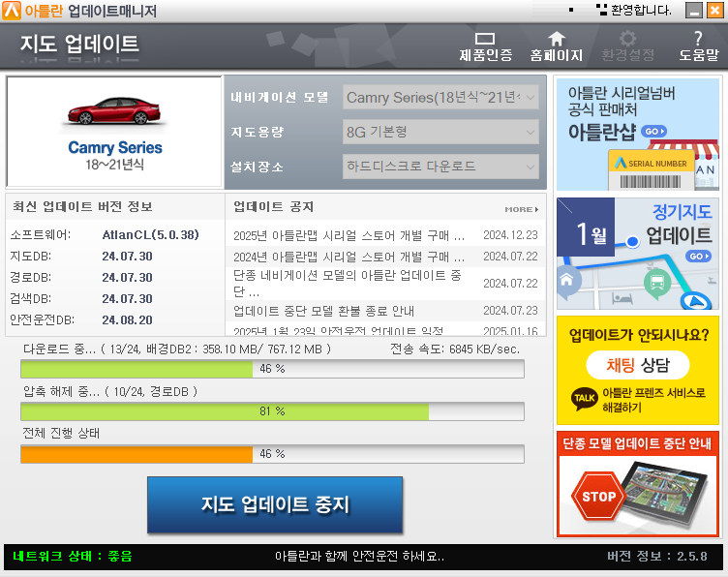This screenshot has width=728, height=577.
Task: Click the Atlan logo in title bar
Action: click(12, 11)
